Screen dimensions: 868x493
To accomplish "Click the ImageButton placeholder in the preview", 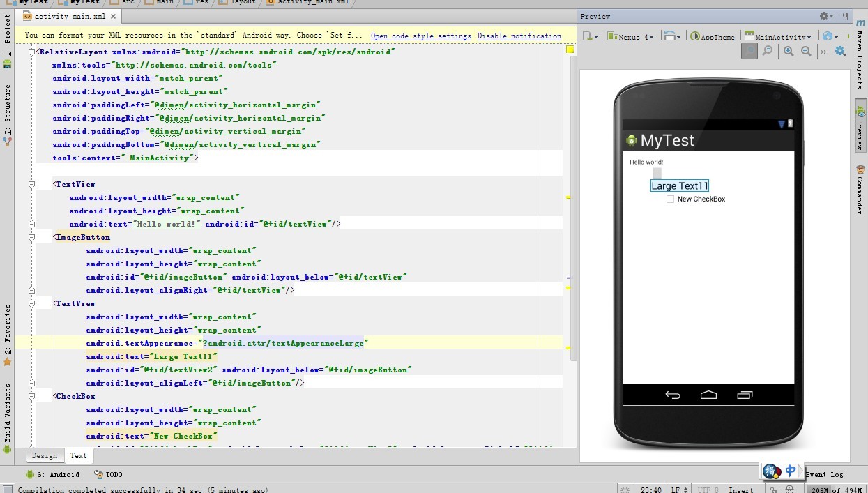I will click(x=657, y=173).
